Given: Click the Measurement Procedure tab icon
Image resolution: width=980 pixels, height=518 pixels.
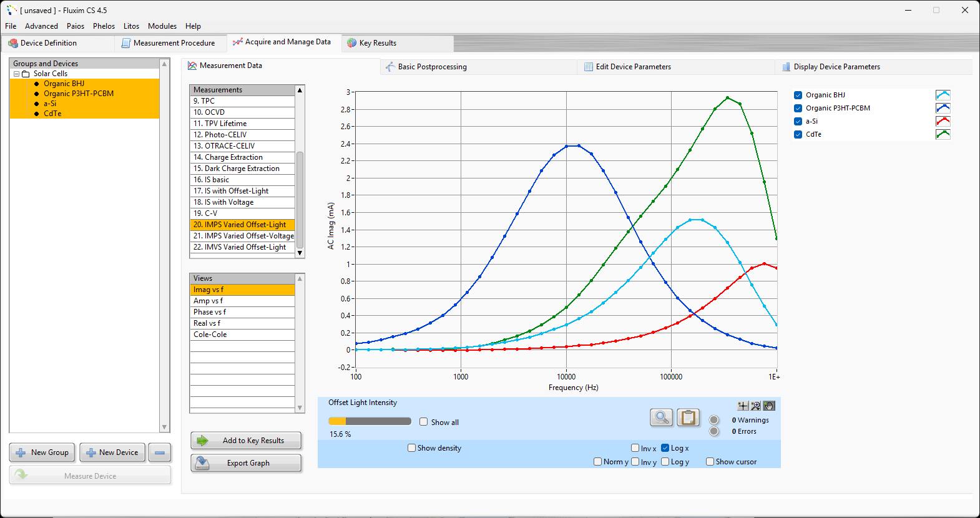Looking at the screenshot, I should [126, 43].
